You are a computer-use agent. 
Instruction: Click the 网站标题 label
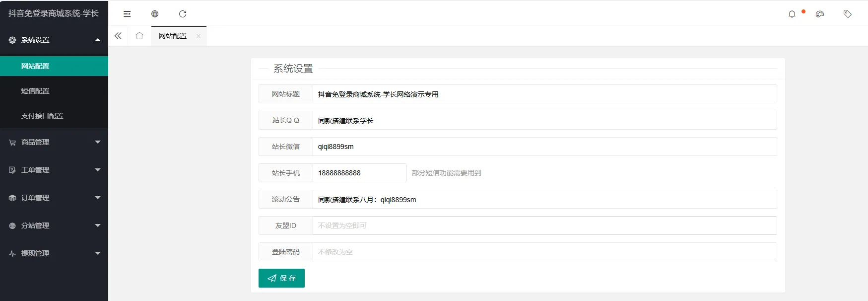[286, 94]
